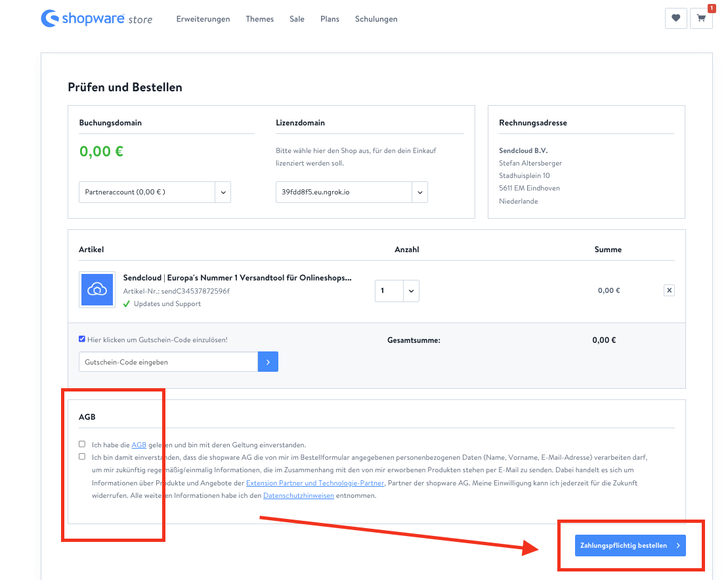Click the Gesamtsumme label
Viewport: 728px width, 580px height.
[414, 340]
